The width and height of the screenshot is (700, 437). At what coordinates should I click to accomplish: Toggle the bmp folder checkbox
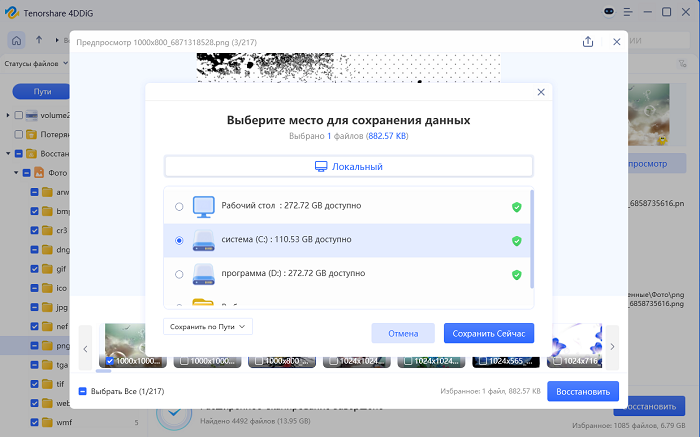(34, 211)
